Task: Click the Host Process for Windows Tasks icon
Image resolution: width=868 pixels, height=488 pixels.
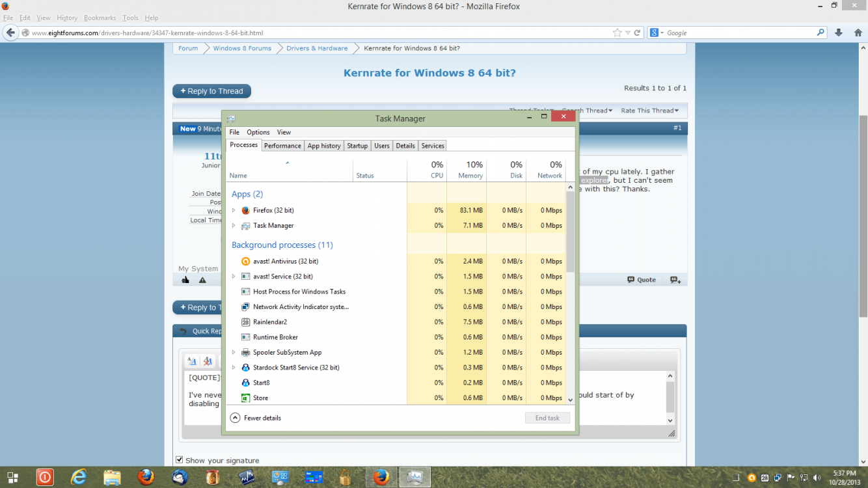Action: tap(245, 291)
